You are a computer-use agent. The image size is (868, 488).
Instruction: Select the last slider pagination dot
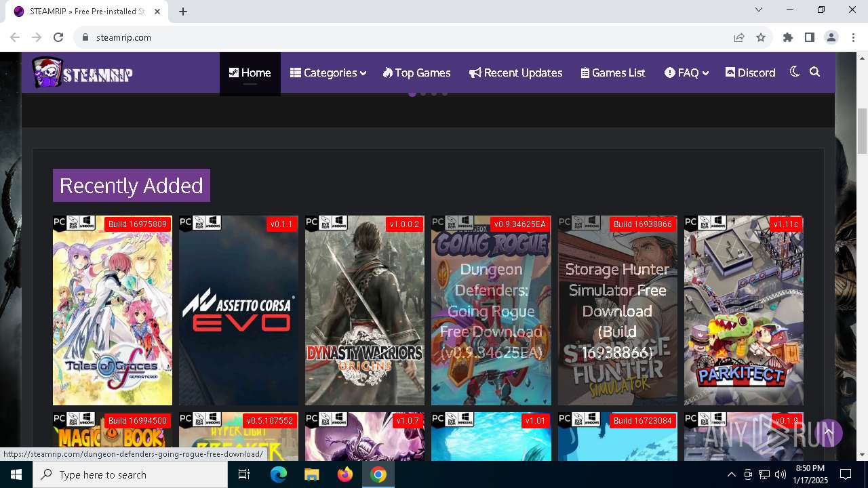pyautogui.click(x=445, y=94)
